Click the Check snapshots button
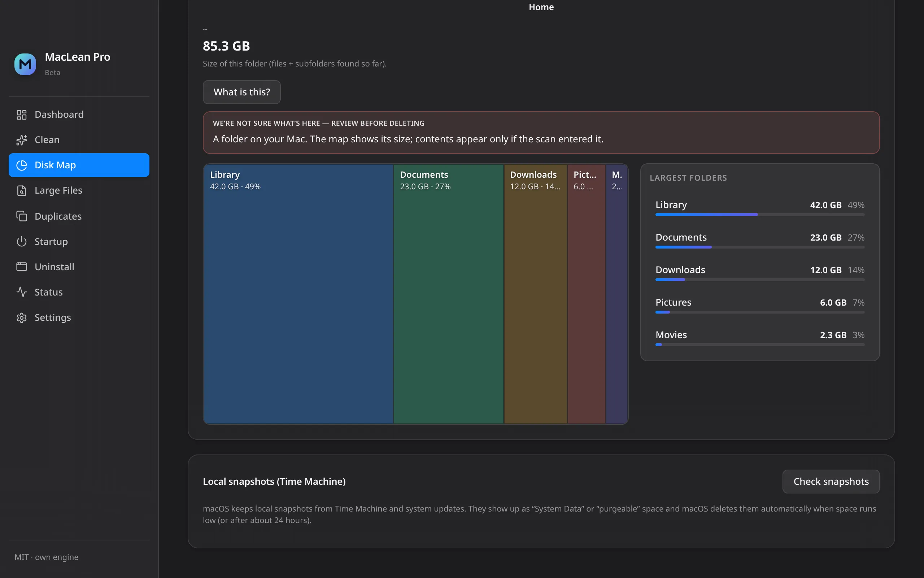 click(x=831, y=481)
